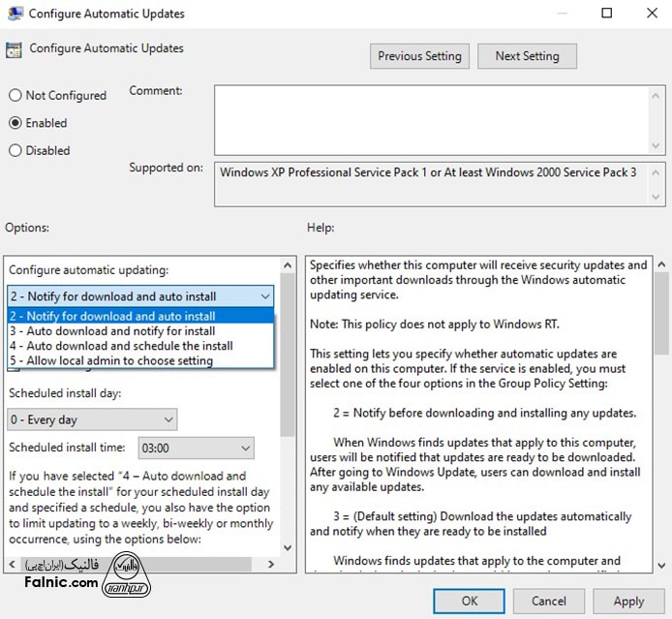This screenshot has width=672, height=619.
Task: Pick 4 - Auto download and schedule the install
Action: (140, 346)
